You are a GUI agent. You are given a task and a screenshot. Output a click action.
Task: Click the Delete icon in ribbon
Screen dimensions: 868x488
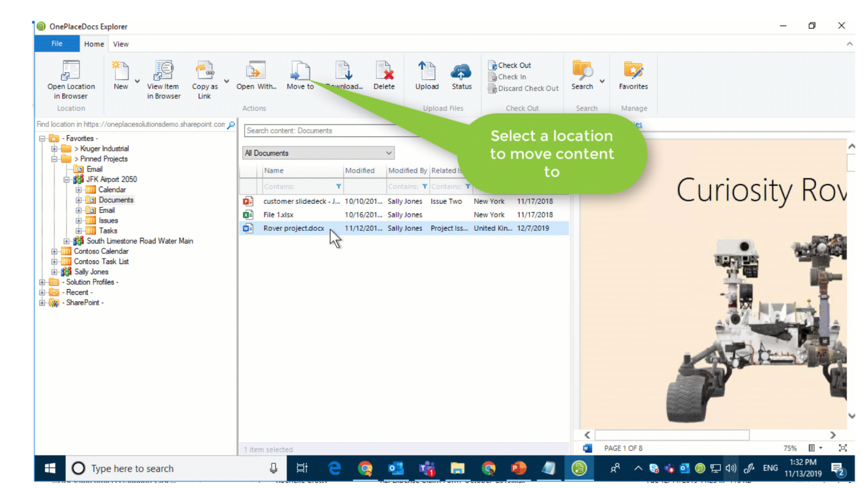384,71
